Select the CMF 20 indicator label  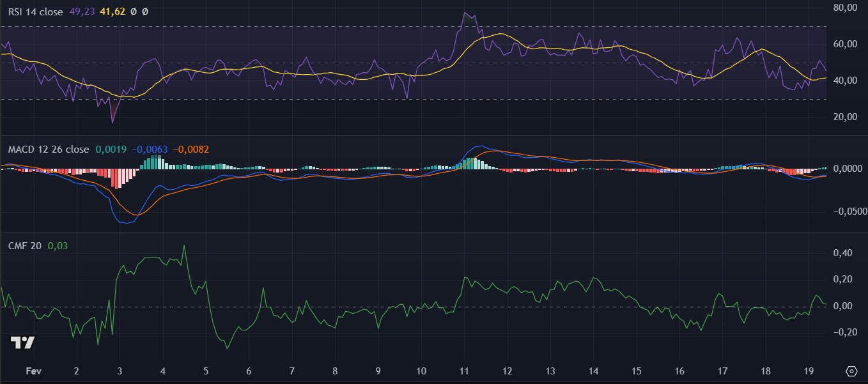point(24,245)
